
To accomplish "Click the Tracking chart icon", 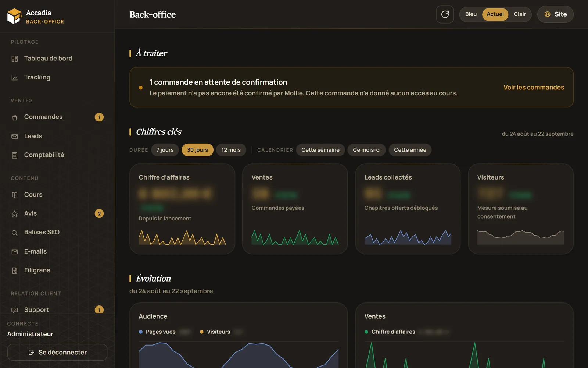I will [x=15, y=78].
